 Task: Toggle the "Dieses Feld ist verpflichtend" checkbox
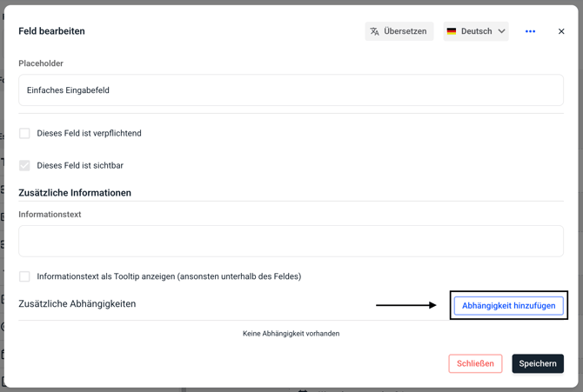pos(24,134)
